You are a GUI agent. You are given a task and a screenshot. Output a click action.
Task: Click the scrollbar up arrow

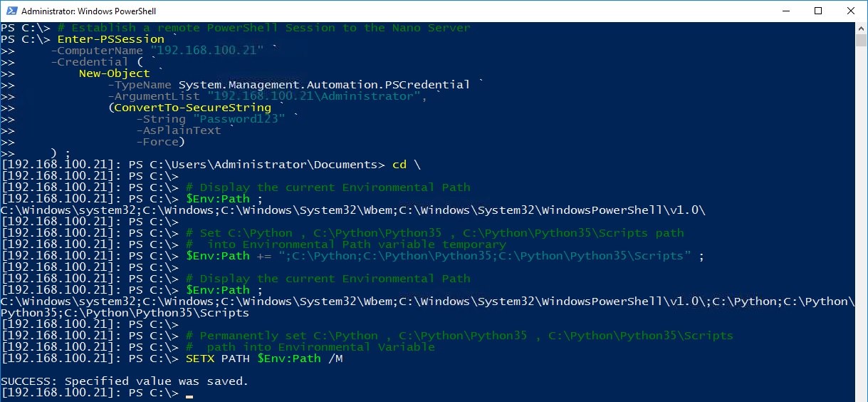pyautogui.click(x=861, y=28)
